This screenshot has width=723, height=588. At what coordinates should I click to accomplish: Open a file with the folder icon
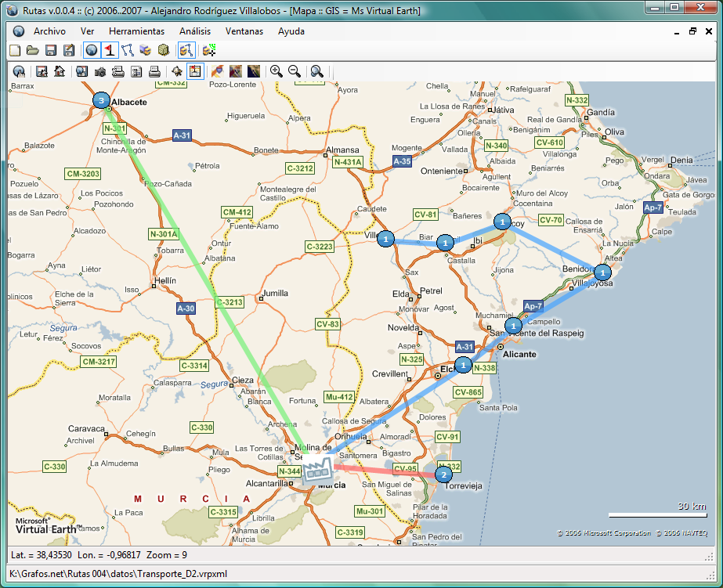click(x=32, y=51)
